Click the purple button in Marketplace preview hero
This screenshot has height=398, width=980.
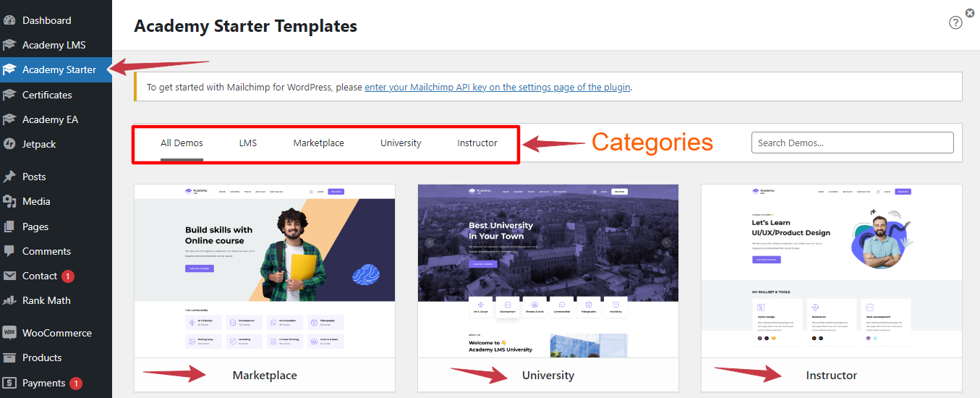[x=200, y=268]
